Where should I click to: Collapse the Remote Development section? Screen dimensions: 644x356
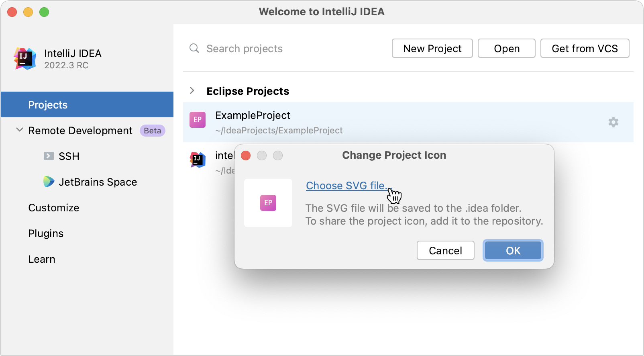click(x=19, y=130)
